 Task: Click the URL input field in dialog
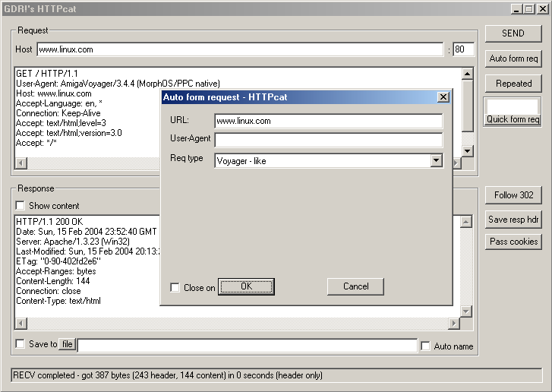(328, 121)
